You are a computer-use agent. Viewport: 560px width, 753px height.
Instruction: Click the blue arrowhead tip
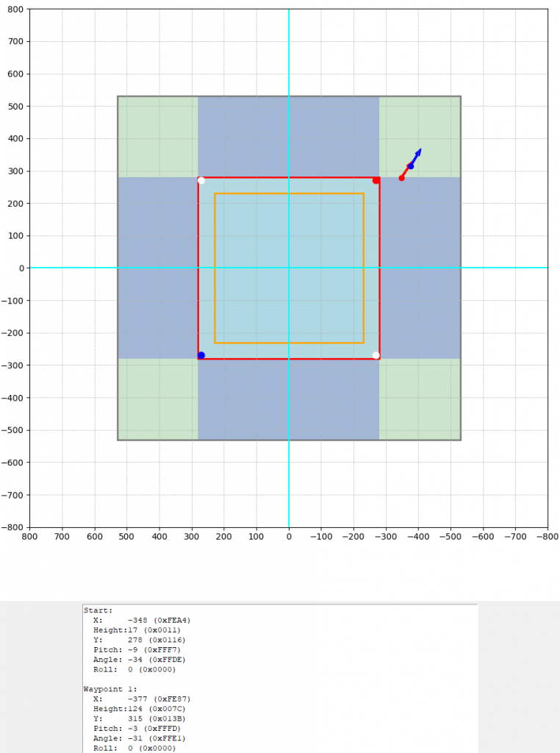tap(420, 149)
